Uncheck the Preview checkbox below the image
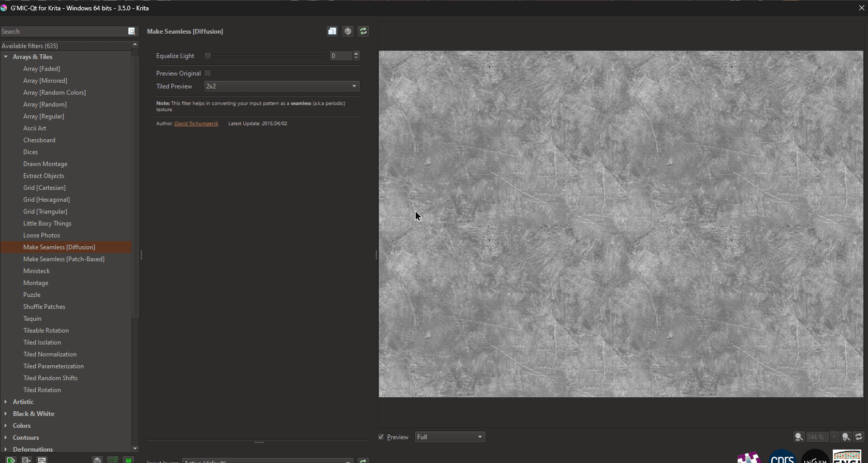 click(381, 437)
